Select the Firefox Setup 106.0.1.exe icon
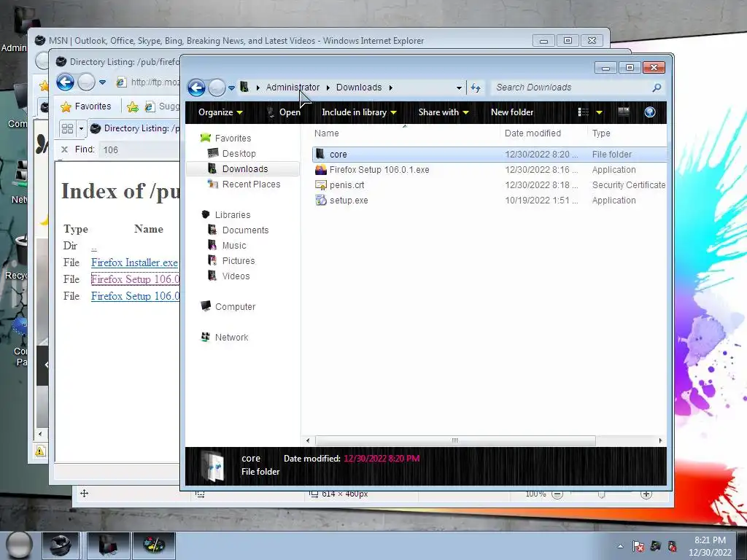Screen dimensions: 747x560 [321, 169]
